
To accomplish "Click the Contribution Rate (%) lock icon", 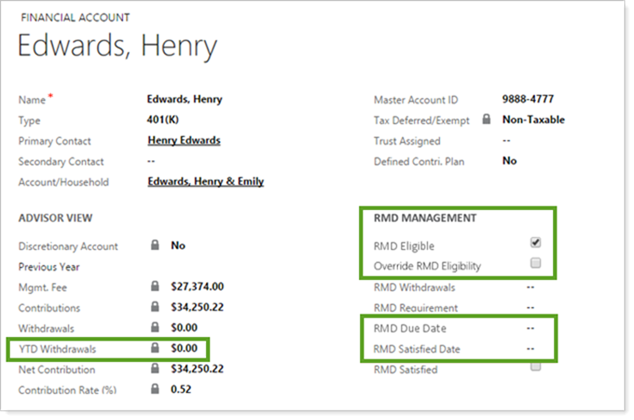I will 155,389.
